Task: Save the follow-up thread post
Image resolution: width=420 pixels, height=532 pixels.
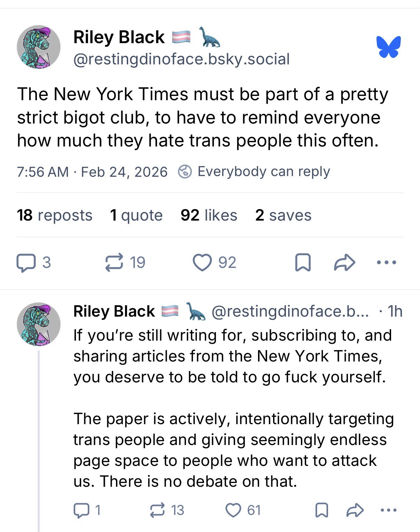Action: [x=321, y=510]
